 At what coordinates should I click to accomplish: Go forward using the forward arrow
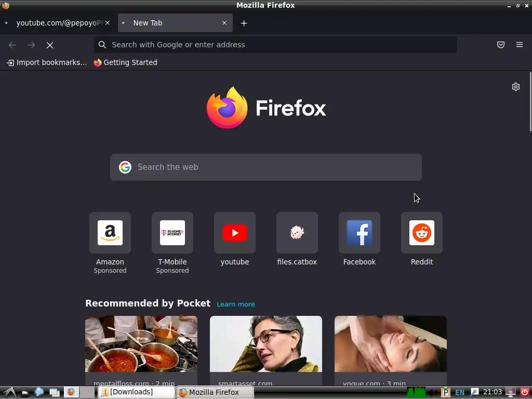click(x=31, y=45)
